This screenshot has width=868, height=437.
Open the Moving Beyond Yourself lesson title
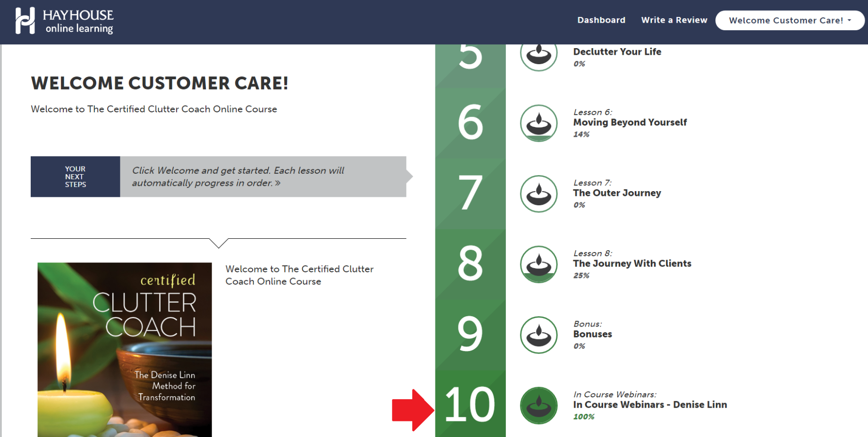[630, 122]
